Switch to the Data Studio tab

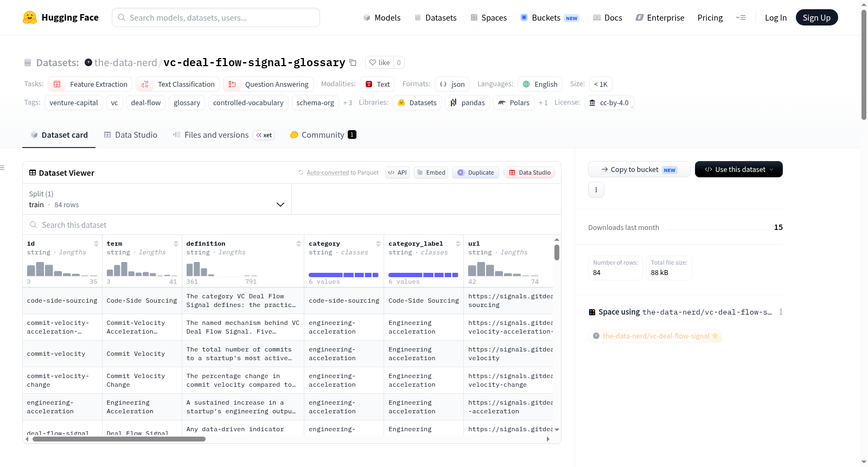130,135
